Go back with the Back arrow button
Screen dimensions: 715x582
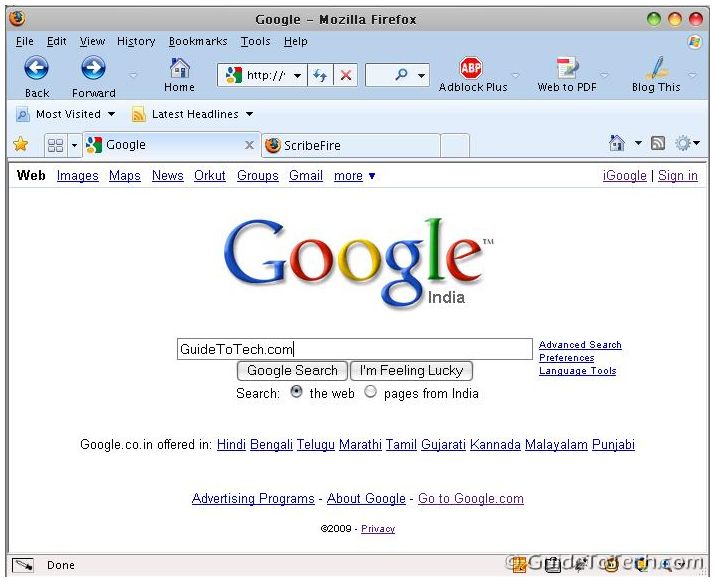36,68
